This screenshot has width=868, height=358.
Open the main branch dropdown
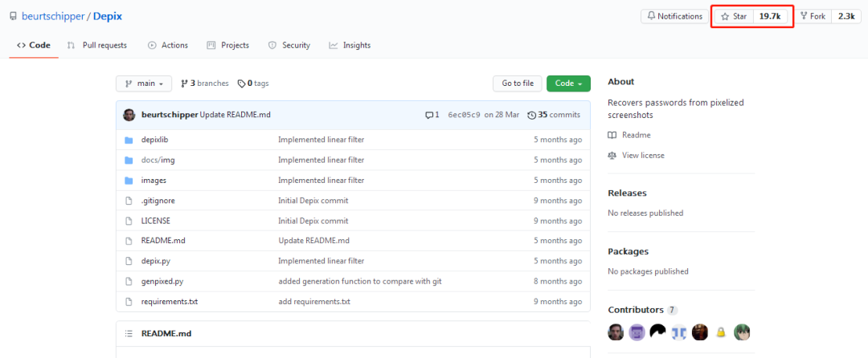pos(144,83)
